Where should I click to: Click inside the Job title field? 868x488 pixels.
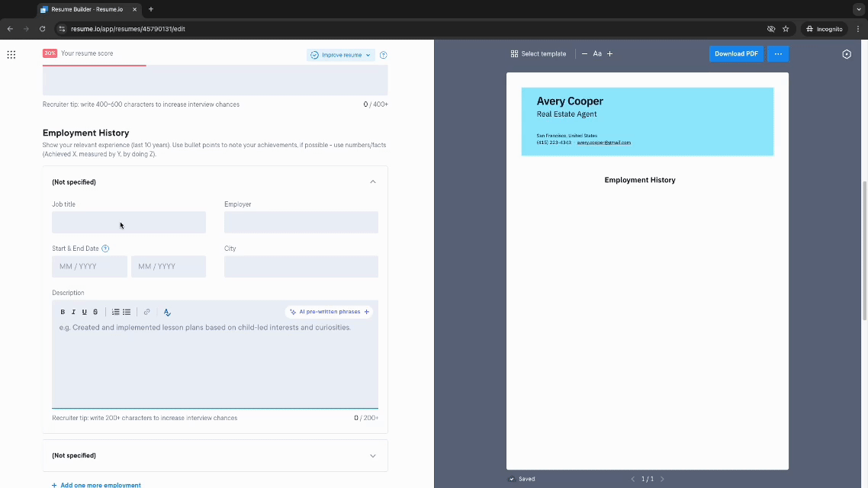point(128,222)
